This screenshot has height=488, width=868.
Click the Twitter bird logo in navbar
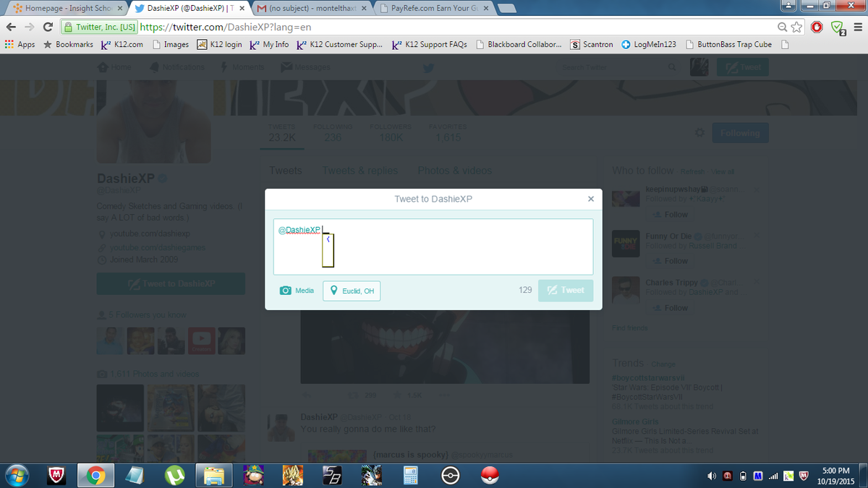point(428,67)
